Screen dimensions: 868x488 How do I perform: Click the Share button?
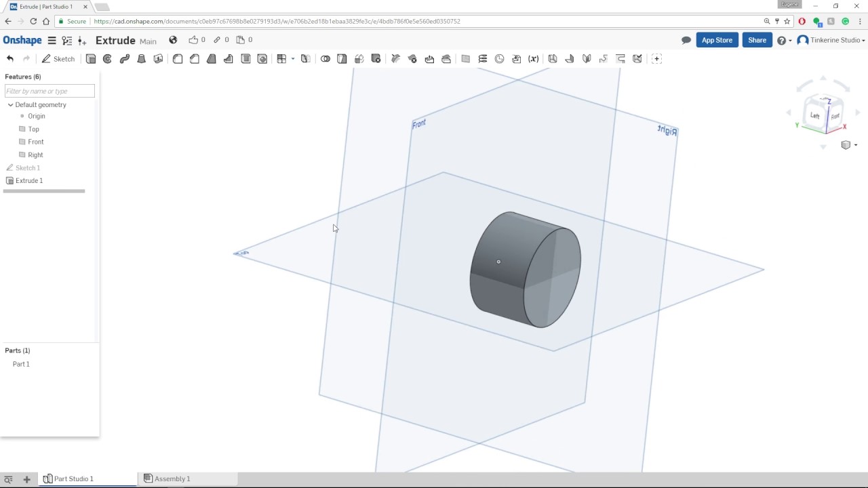pos(757,40)
